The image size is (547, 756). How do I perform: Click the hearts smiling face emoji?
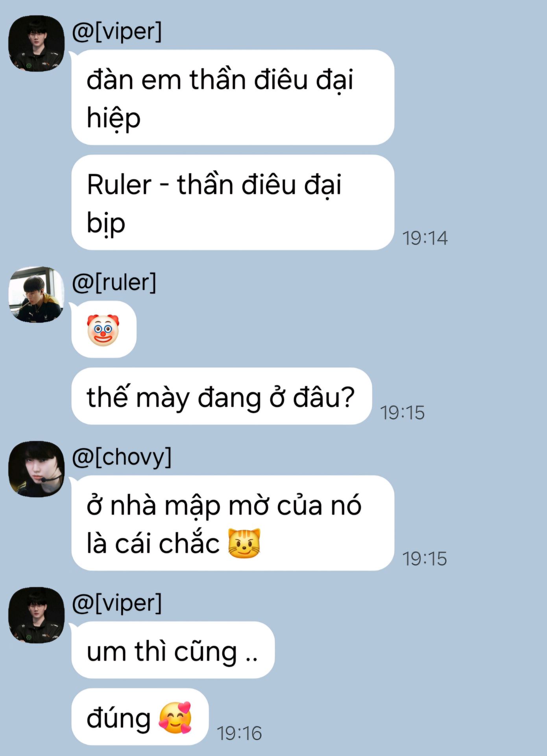point(175,717)
